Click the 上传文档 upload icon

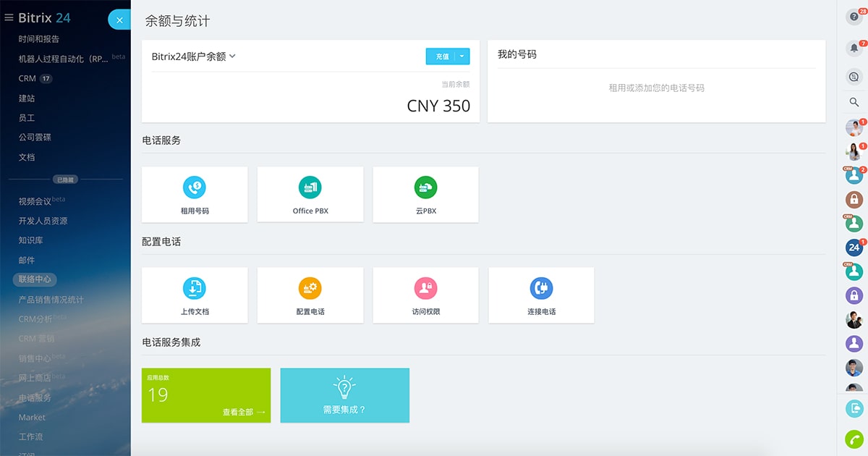tap(195, 288)
